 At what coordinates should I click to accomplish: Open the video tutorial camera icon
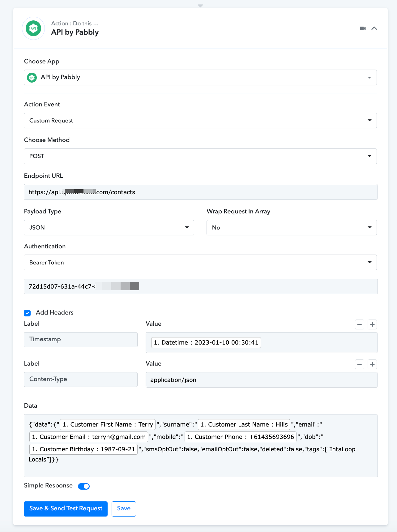coord(363,28)
